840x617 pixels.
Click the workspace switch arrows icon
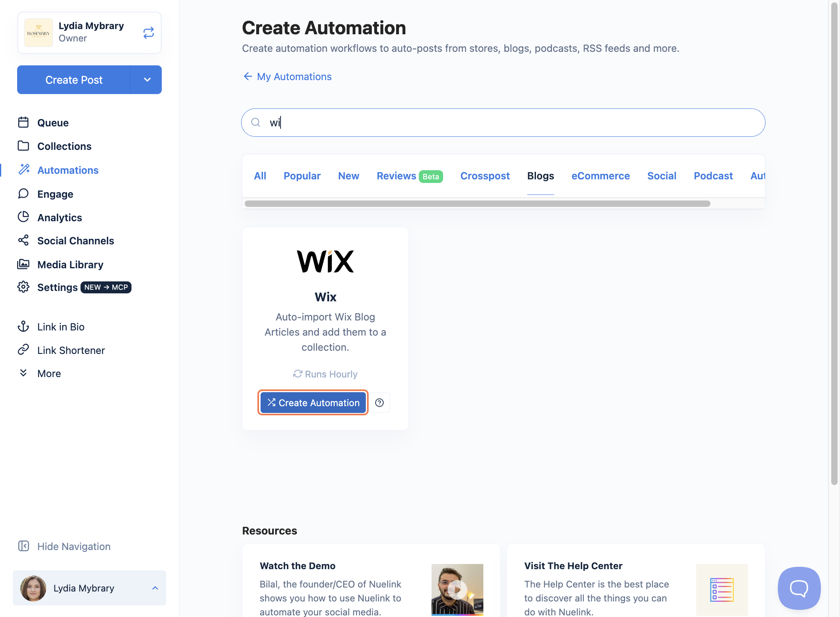coord(148,33)
